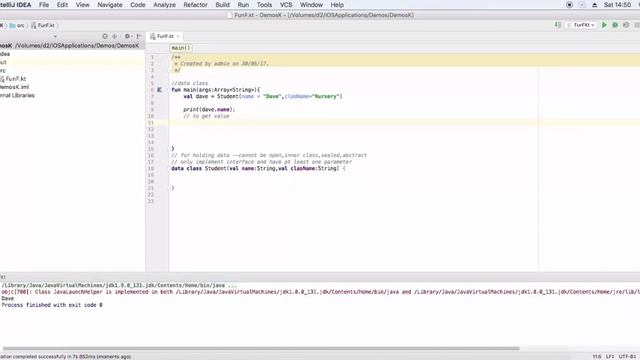Click the '// for holding data' comment line

coord(269,155)
